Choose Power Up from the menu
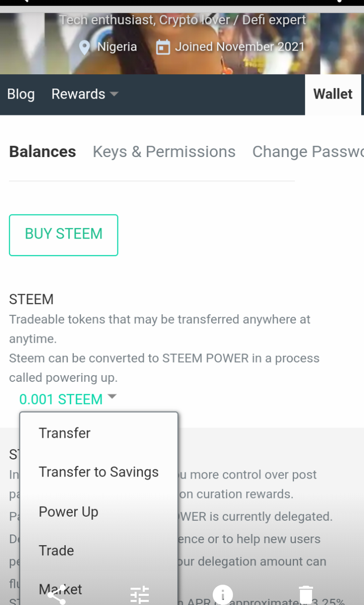This screenshot has width=364, height=605. point(68,512)
